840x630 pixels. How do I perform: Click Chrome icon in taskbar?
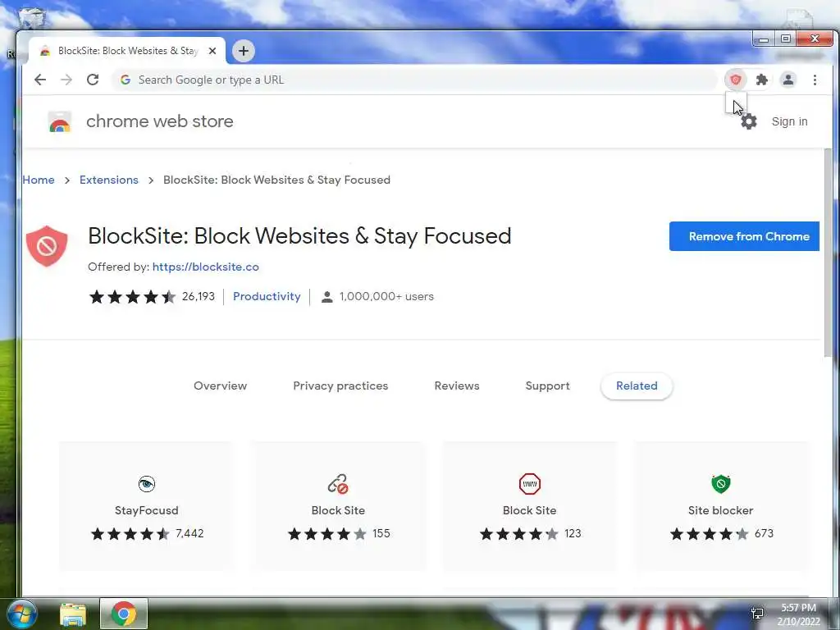(x=124, y=614)
